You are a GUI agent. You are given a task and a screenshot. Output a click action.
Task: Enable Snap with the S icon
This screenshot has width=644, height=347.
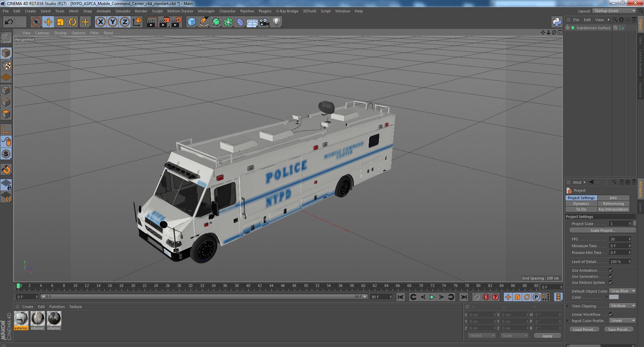6,154
